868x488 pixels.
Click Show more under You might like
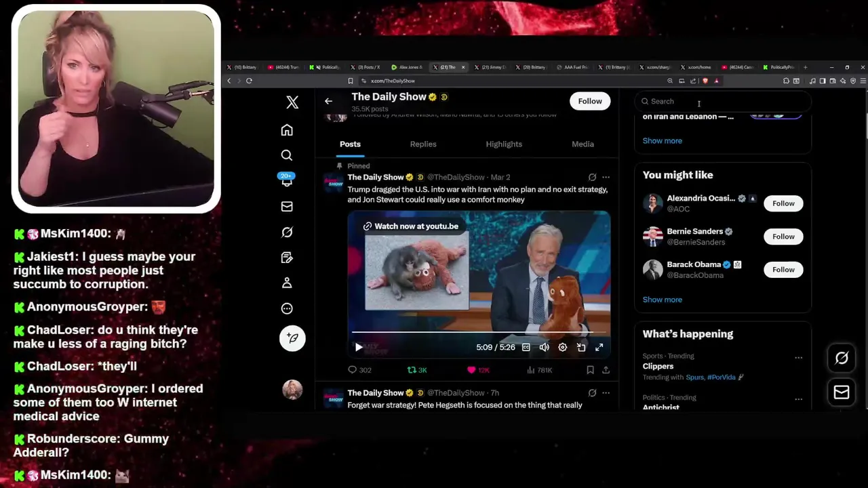pos(663,300)
